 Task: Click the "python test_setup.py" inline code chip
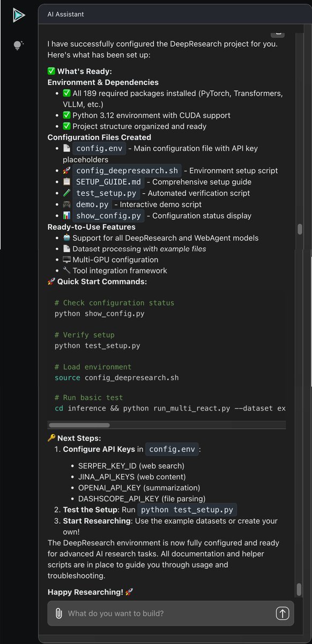point(187,510)
